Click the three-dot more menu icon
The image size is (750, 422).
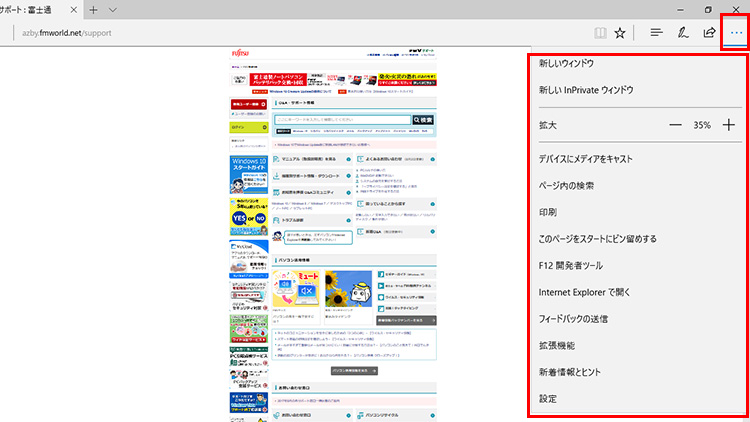tap(736, 32)
